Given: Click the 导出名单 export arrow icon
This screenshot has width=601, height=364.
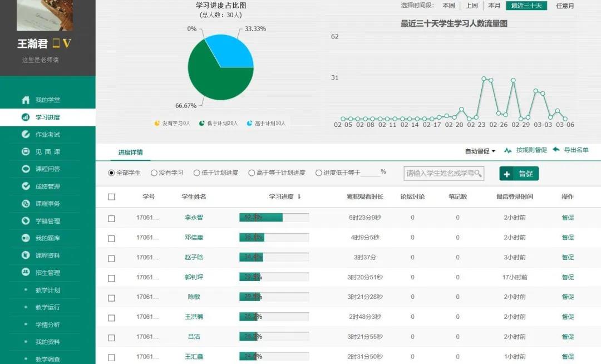Looking at the screenshot, I should pos(556,150).
